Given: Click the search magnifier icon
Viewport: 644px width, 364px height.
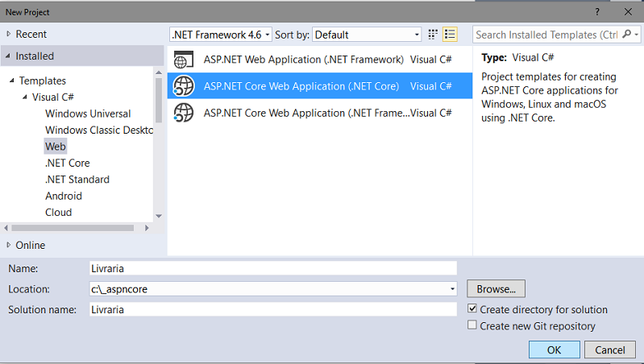Looking at the screenshot, I should click(626, 35).
